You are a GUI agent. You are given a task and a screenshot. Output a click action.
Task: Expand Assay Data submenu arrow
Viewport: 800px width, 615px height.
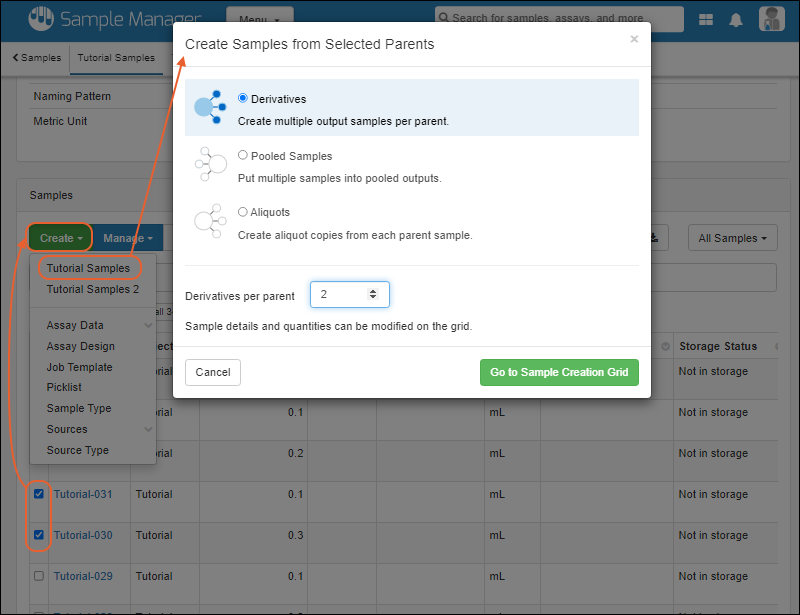pos(148,325)
